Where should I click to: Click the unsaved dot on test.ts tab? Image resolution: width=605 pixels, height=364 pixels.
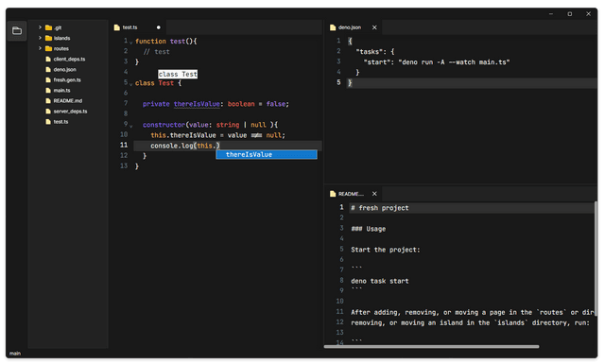(158, 27)
